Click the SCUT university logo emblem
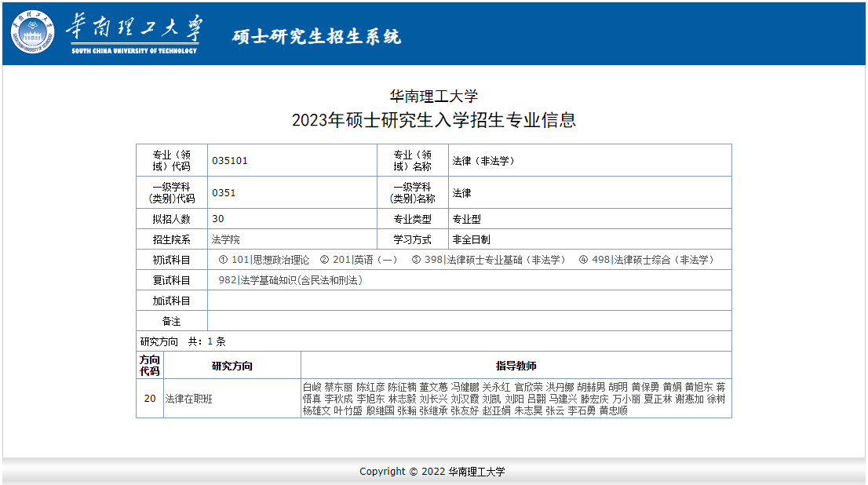The image size is (868, 485). [33, 32]
